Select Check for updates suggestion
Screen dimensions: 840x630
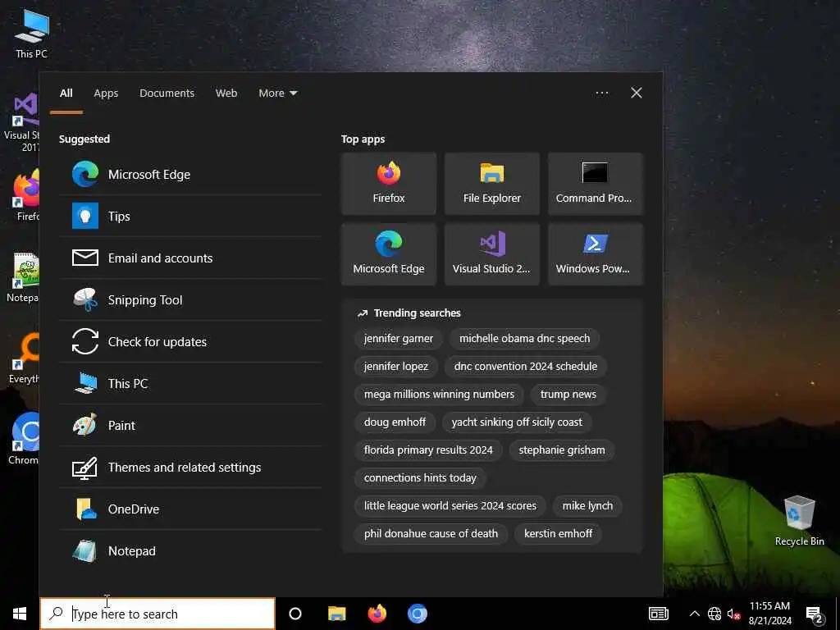[x=190, y=341]
